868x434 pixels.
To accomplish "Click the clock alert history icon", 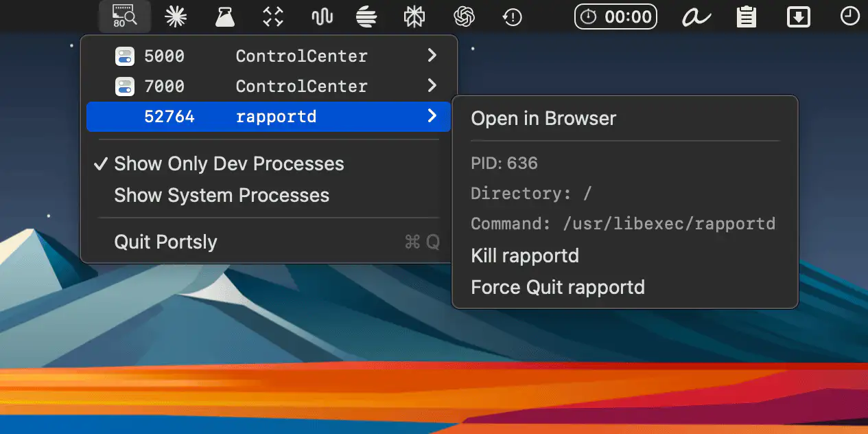I will 513,16.
